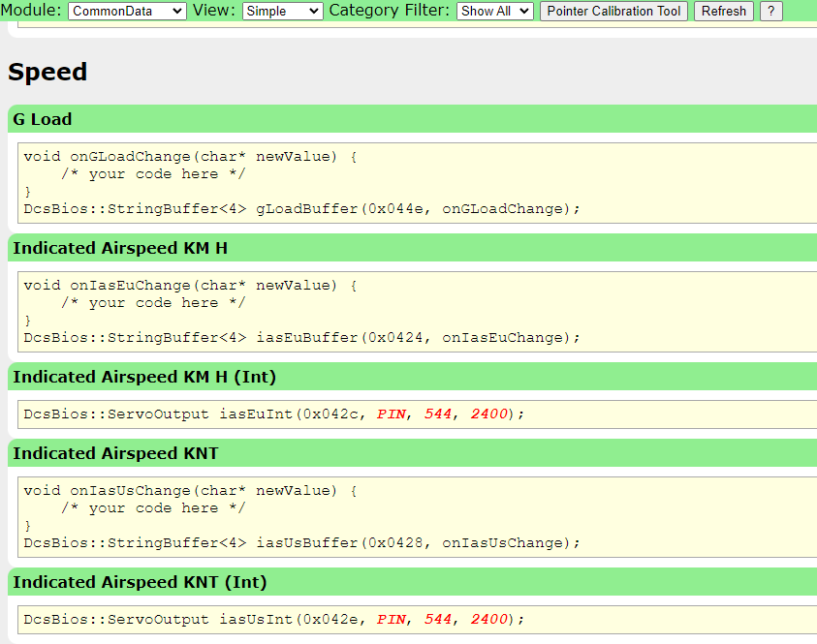Click "your code here" comment under onGLoadChange
The image size is (817, 644).
point(153,174)
